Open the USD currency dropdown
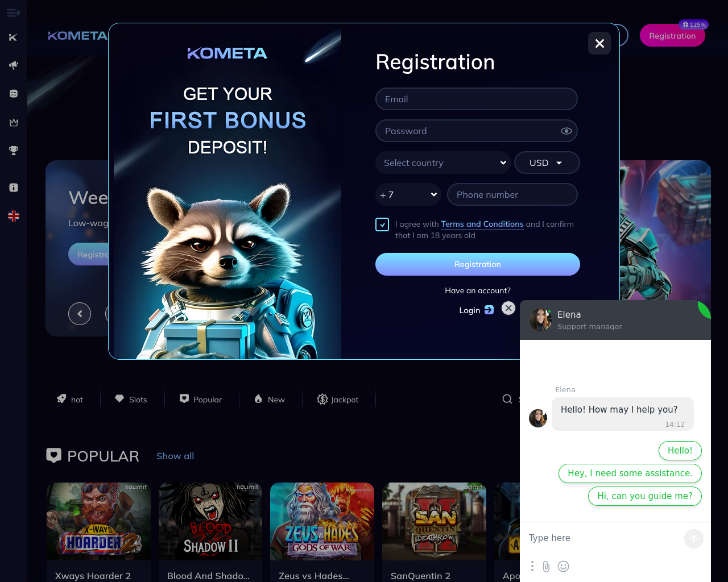728x582 pixels. tap(547, 163)
